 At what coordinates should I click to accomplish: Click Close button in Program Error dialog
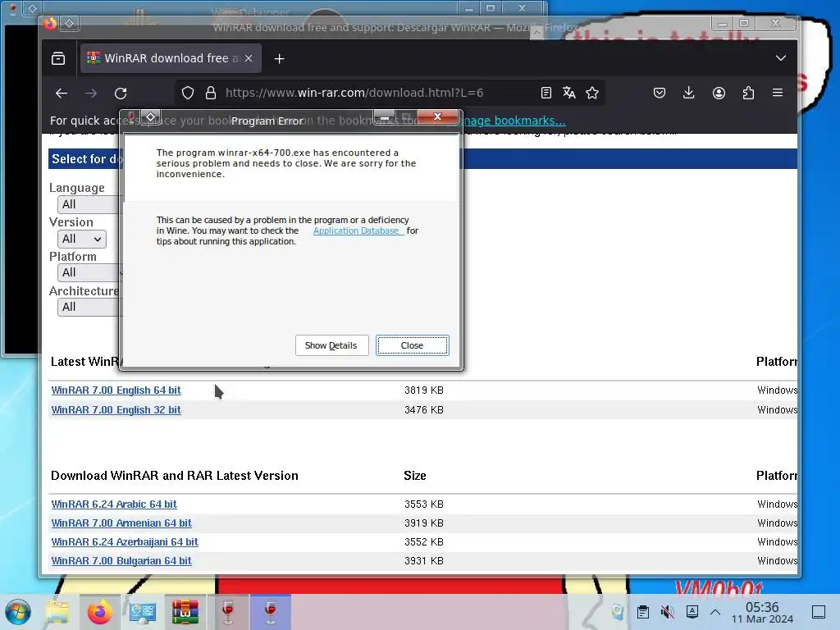coord(412,345)
